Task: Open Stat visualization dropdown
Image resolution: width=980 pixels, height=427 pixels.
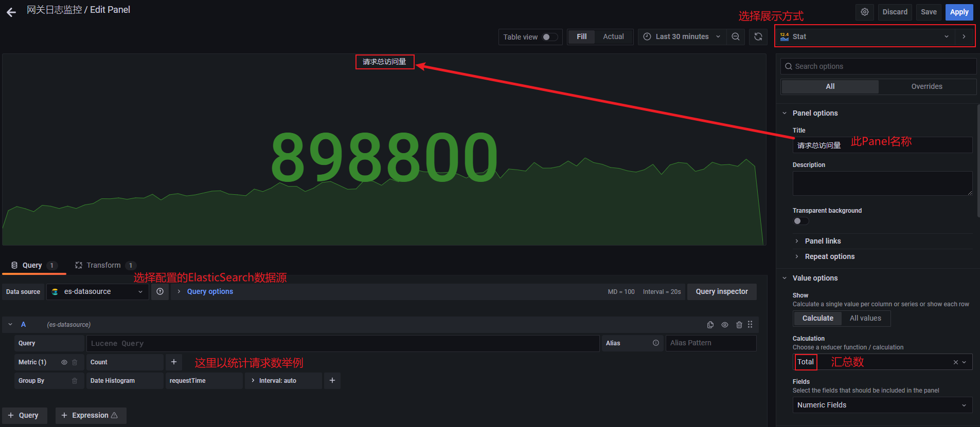Action: coord(865,36)
